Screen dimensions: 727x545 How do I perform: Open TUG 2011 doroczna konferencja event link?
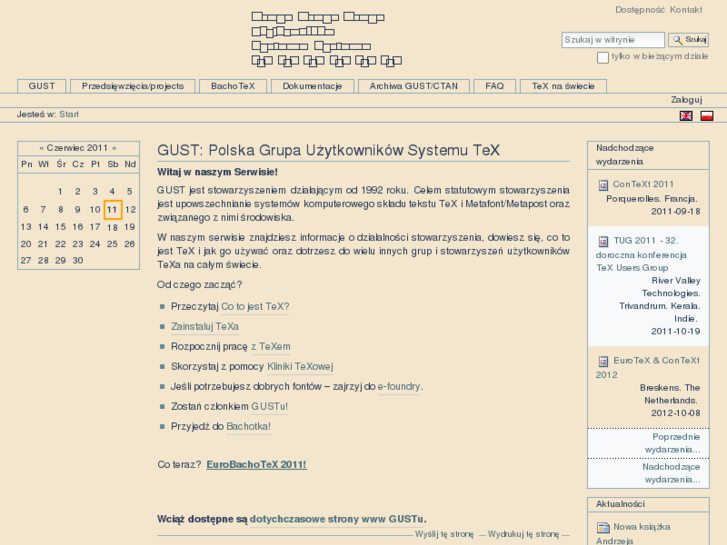coord(642,254)
